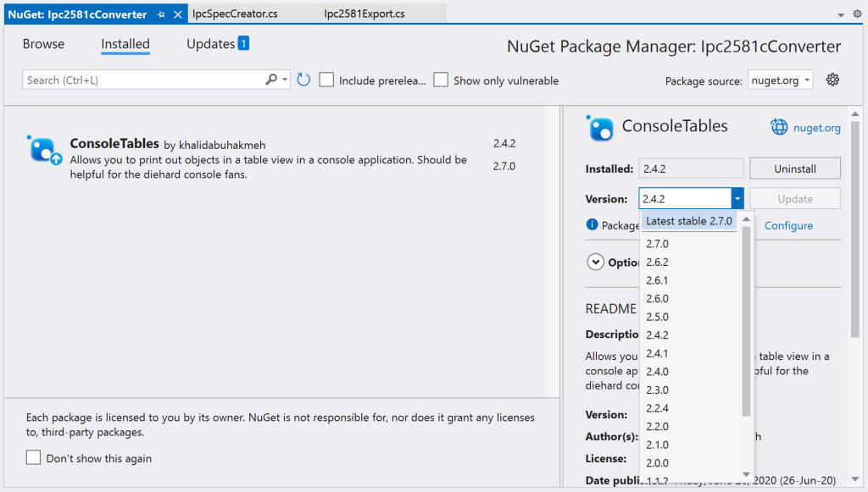Open the Configure link
The height and width of the screenshot is (492, 868).
788,225
